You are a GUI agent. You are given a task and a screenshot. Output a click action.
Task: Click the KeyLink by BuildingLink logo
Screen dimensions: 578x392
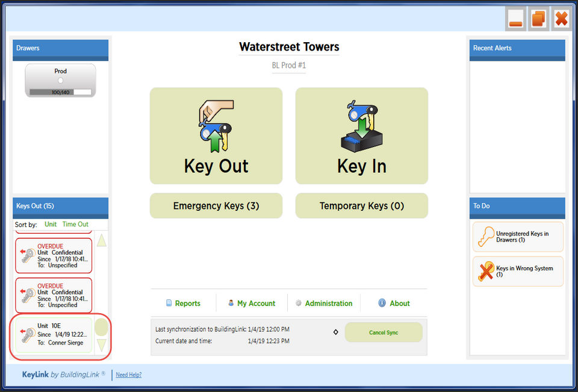tap(63, 375)
